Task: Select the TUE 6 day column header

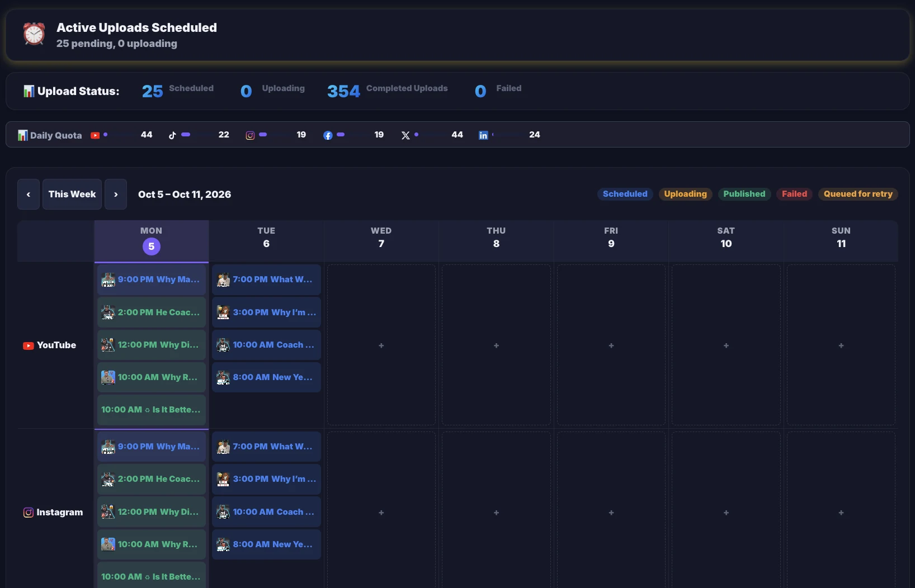Action: tap(266, 241)
